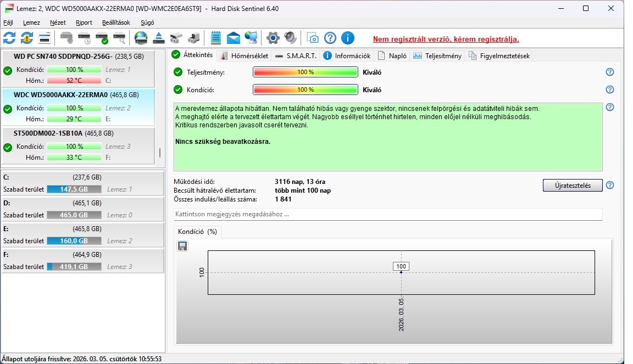The width and height of the screenshot is (633, 364).
Task: Click the 3116 nap, 13 óra value
Action: click(x=300, y=182)
